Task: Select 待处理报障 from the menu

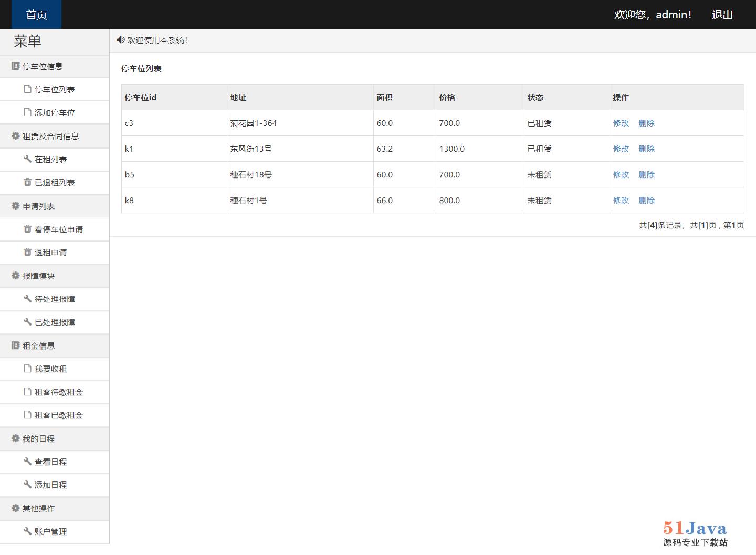Action: coord(55,299)
